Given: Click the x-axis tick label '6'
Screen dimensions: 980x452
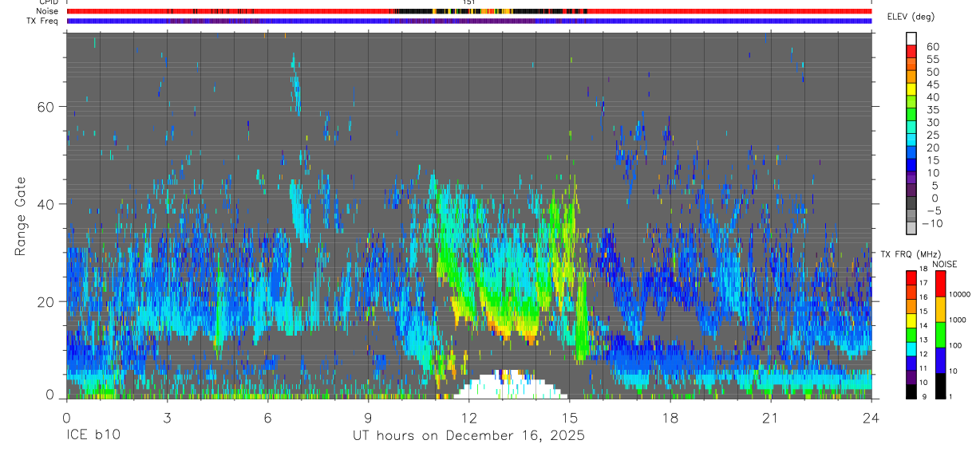Looking at the screenshot, I should point(267,417).
